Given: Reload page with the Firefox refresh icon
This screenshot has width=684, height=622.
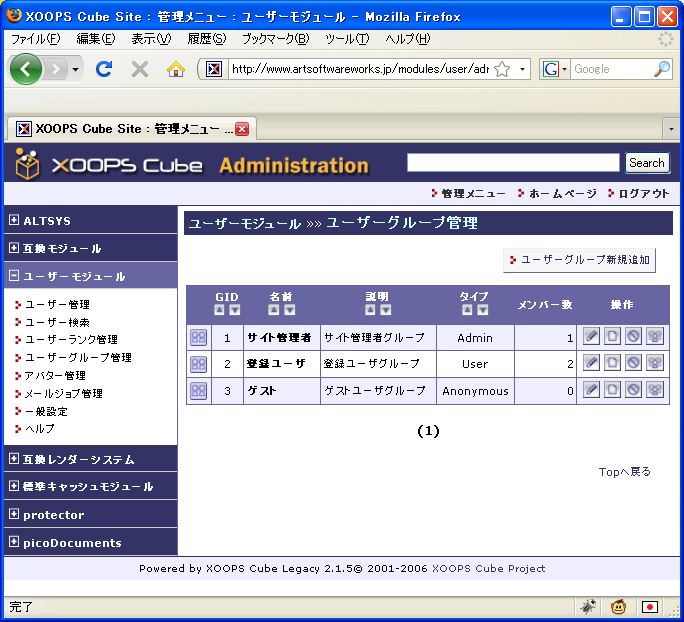Looking at the screenshot, I should pos(103,69).
